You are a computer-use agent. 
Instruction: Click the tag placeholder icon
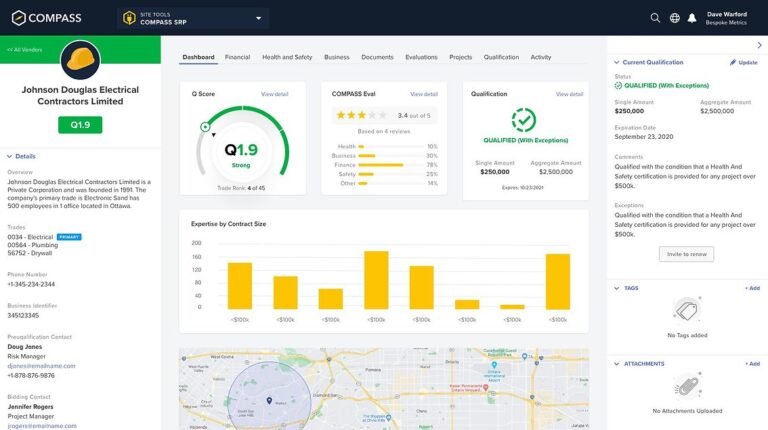click(687, 311)
